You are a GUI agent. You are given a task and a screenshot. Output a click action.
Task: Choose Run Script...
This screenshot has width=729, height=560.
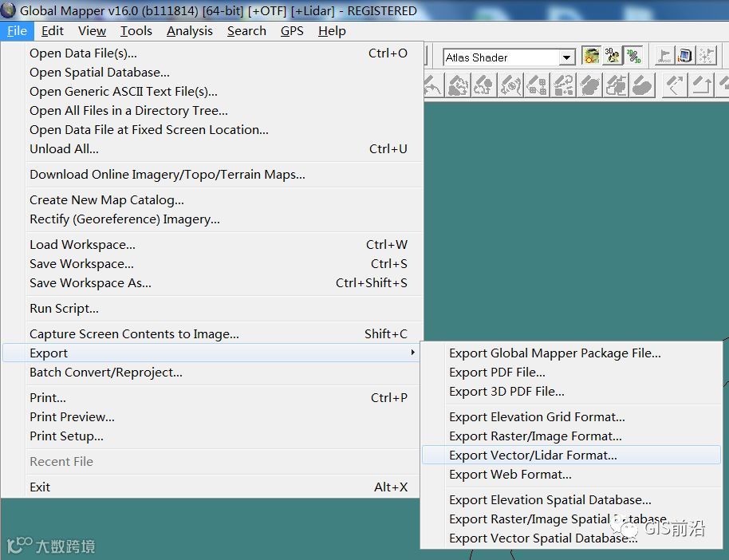212,309
